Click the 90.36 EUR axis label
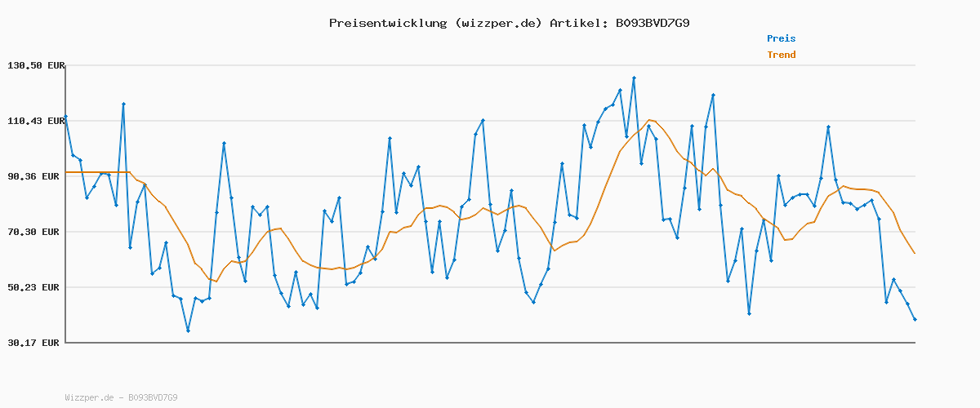 (x=34, y=176)
